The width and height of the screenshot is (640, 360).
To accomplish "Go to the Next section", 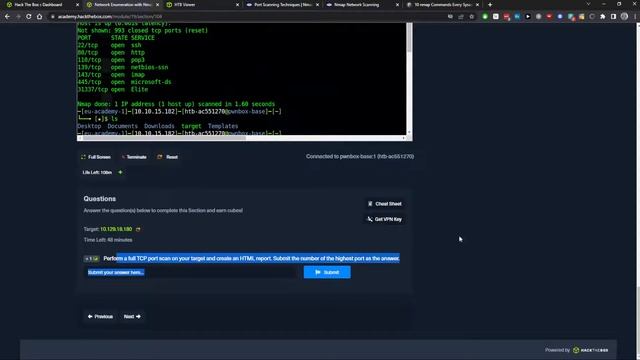I will [132, 316].
